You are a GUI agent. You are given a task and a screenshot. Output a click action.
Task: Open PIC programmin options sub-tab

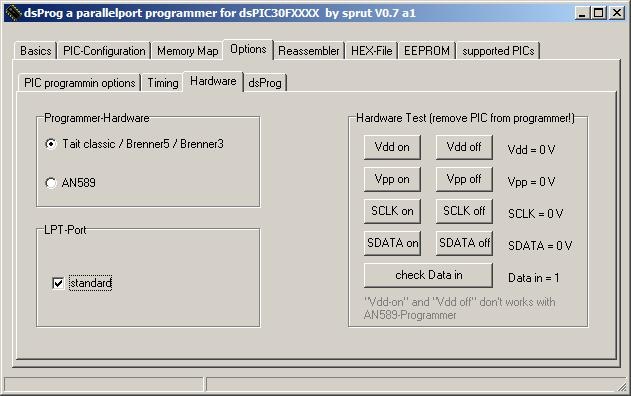[80, 83]
